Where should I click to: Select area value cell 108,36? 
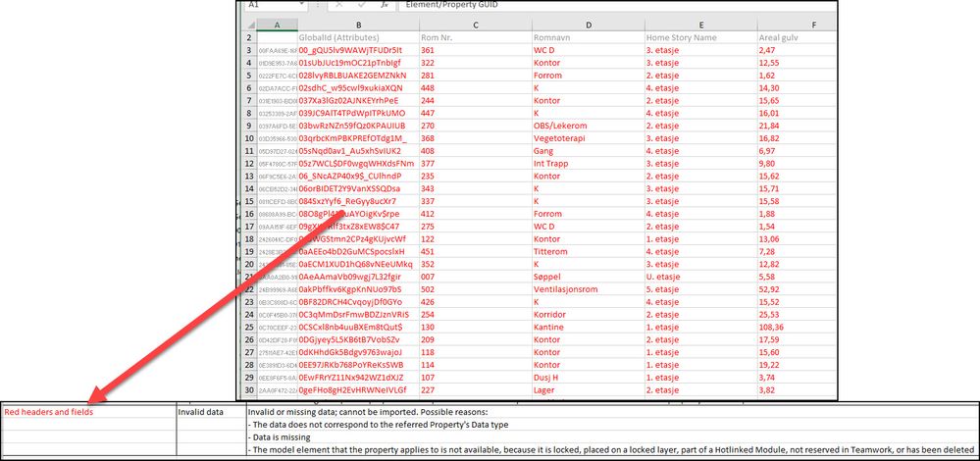coord(797,327)
